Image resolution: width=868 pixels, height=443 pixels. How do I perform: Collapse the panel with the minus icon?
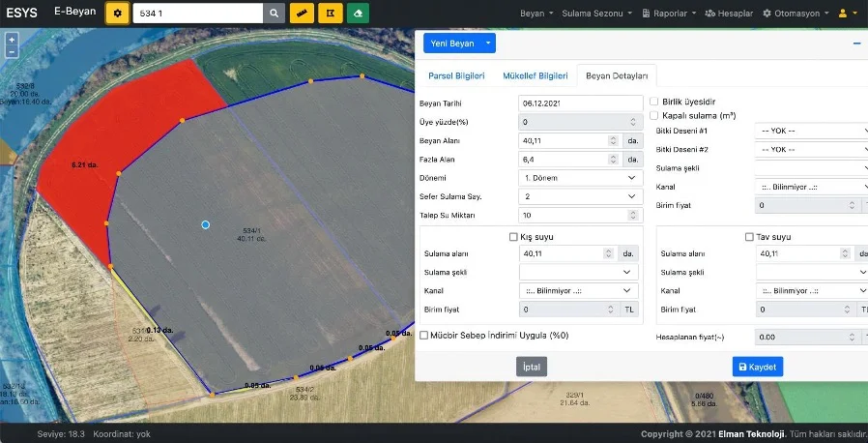(x=856, y=44)
